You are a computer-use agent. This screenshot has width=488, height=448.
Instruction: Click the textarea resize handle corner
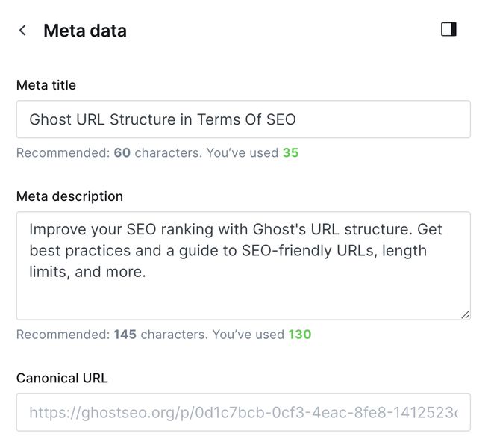[x=466, y=315]
